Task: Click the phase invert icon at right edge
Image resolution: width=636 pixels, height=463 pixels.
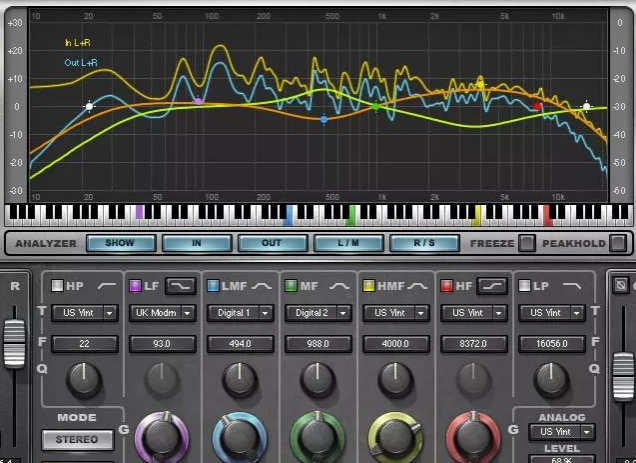Action: 621,285
